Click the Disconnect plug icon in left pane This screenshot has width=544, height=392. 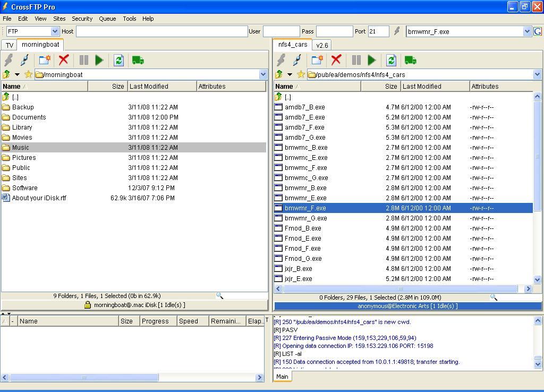(24, 60)
